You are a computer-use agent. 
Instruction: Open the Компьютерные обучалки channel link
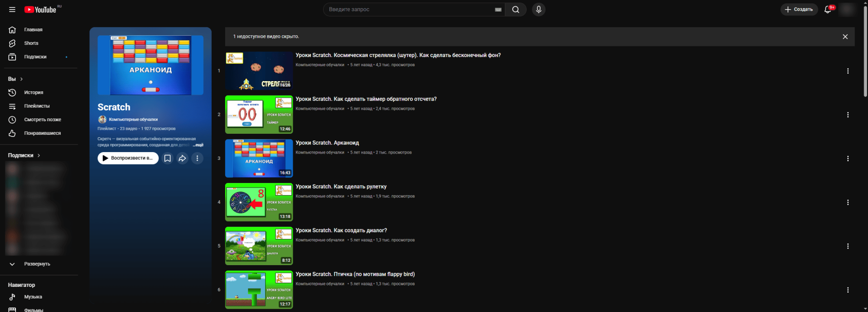tap(133, 119)
